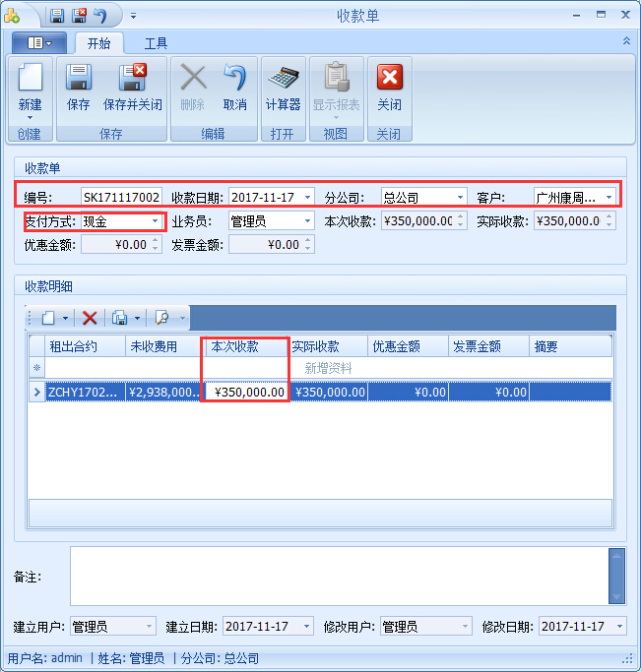Open the 客户 dropdown
The image size is (641, 672).
click(x=609, y=197)
